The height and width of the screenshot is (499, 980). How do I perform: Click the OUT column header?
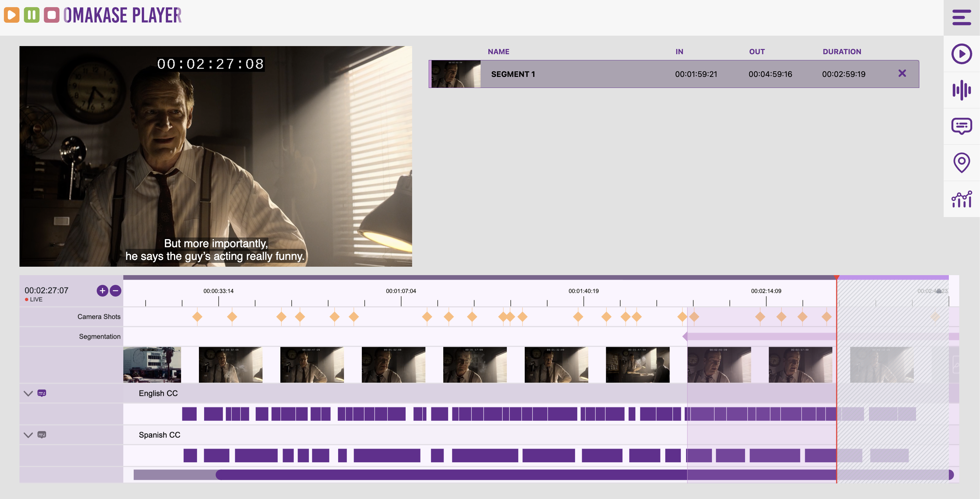tap(757, 52)
